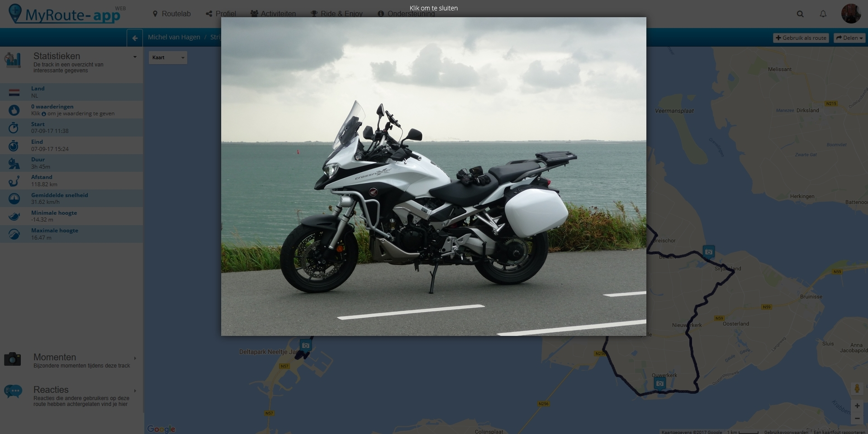Click photo marker near Deltapark Neeltje Jans
This screenshot has height=434, width=868.
[x=306, y=345]
